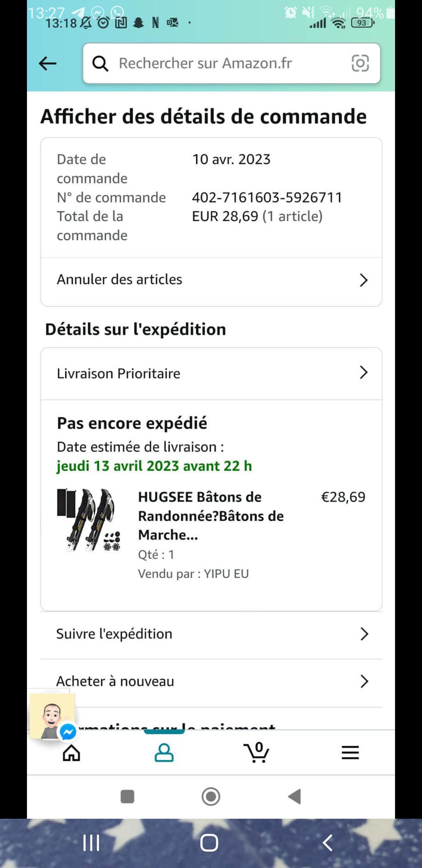Image resolution: width=422 pixels, height=868 pixels.
Task: Expand Annuler des articles chevron
Action: [x=363, y=280]
